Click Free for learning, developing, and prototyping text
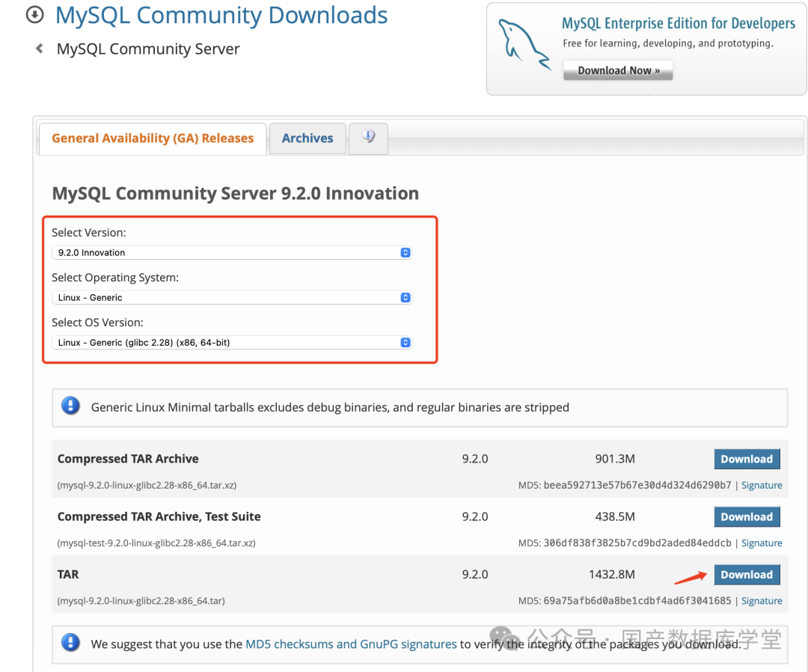 coord(668,43)
